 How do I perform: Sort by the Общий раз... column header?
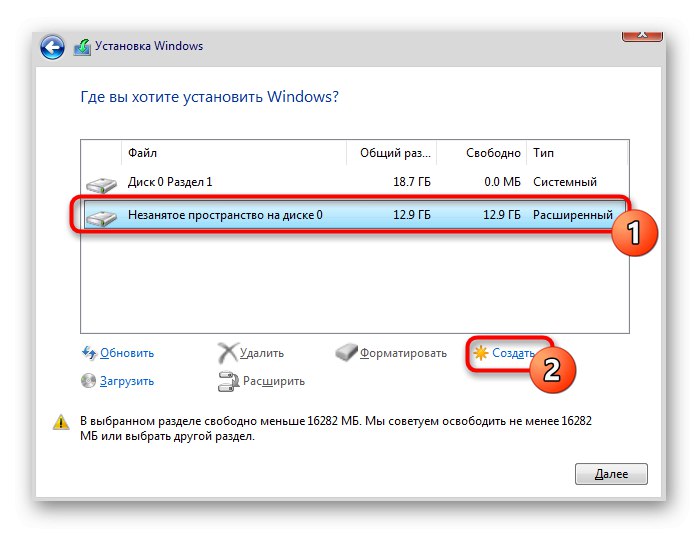click(392, 153)
